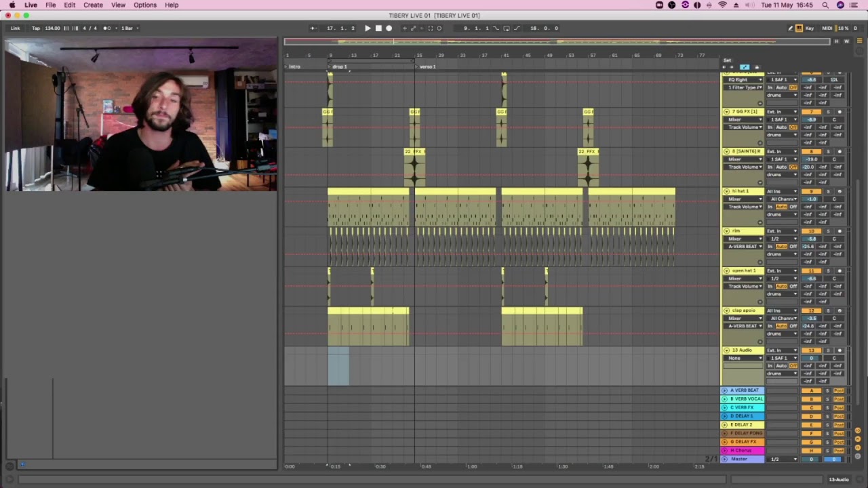This screenshot has height=488, width=868.
Task: Fold the clap apolo track
Action: tap(726, 310)
